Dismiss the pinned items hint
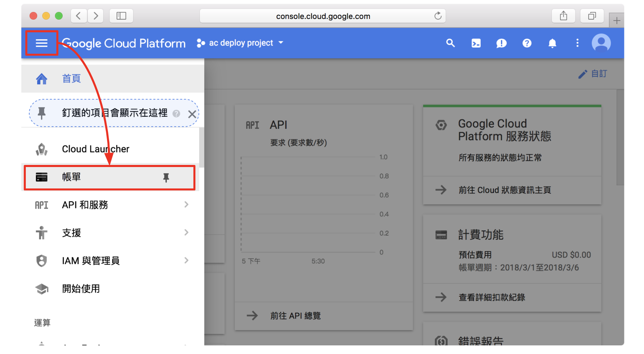Screen dimensions: 644x354 coord(192,114)
